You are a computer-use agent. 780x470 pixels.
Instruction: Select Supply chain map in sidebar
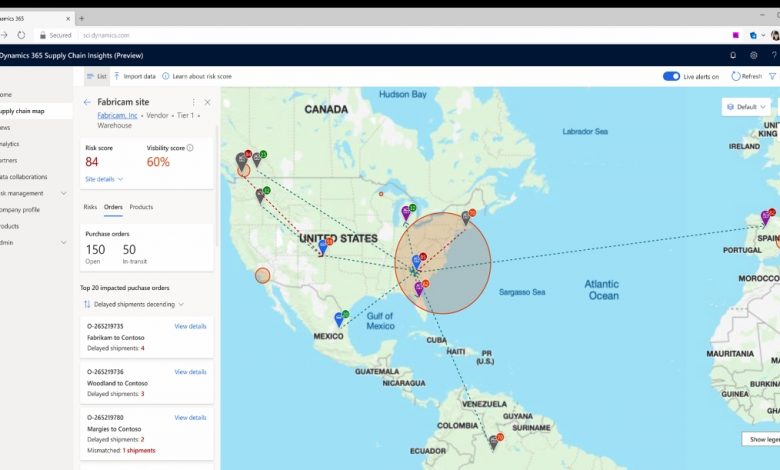(x=35, y=111)
